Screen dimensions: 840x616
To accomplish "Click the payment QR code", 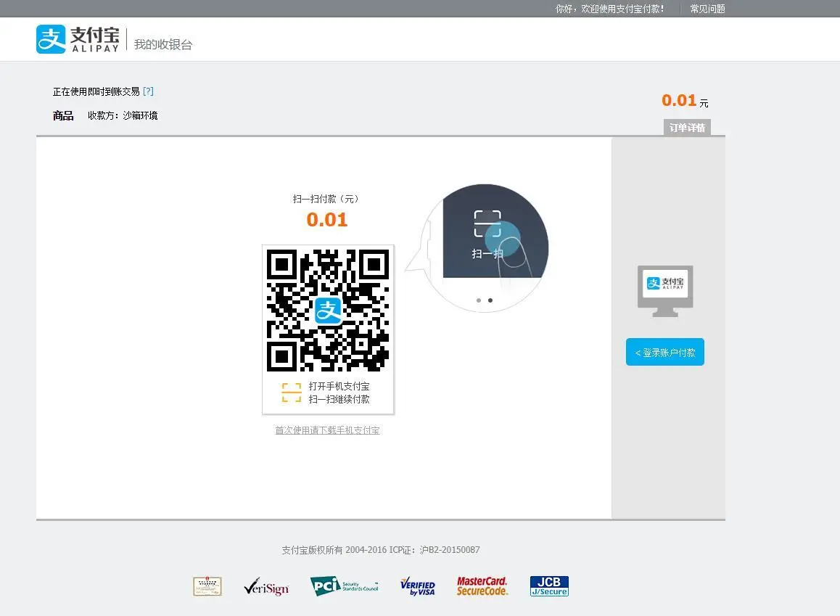I will [328, 311].
